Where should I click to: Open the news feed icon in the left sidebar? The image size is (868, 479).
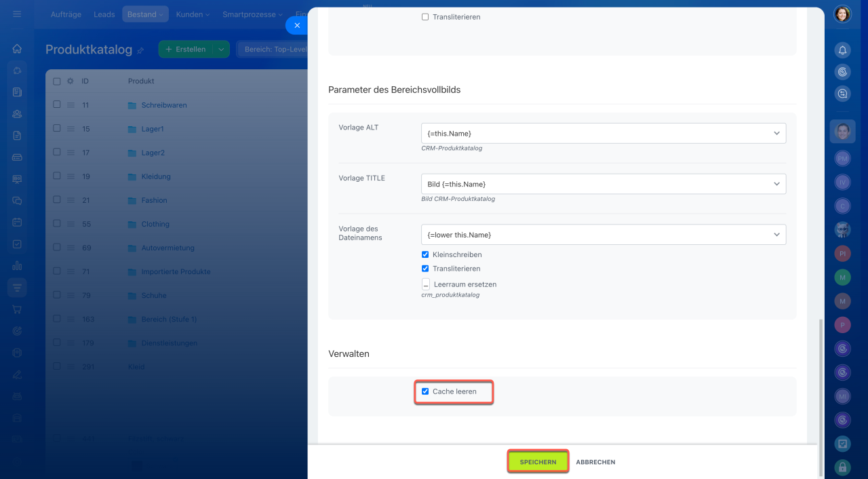click(17, 92)
